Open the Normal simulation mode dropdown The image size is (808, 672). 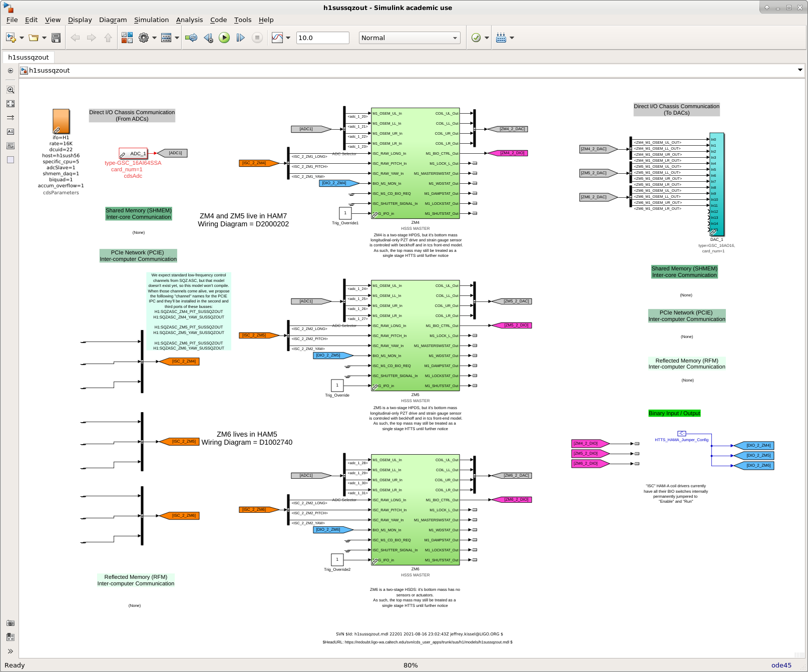[x=410, y=38]
